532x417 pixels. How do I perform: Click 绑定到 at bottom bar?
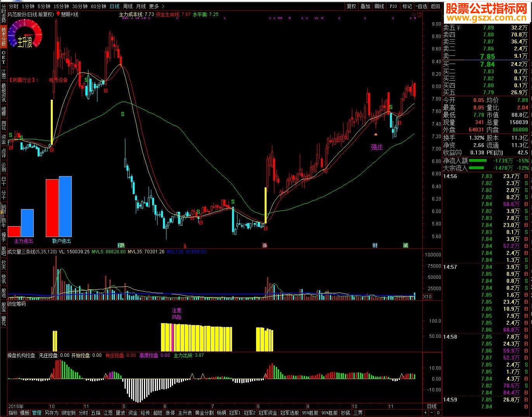(x=68, y=413)
